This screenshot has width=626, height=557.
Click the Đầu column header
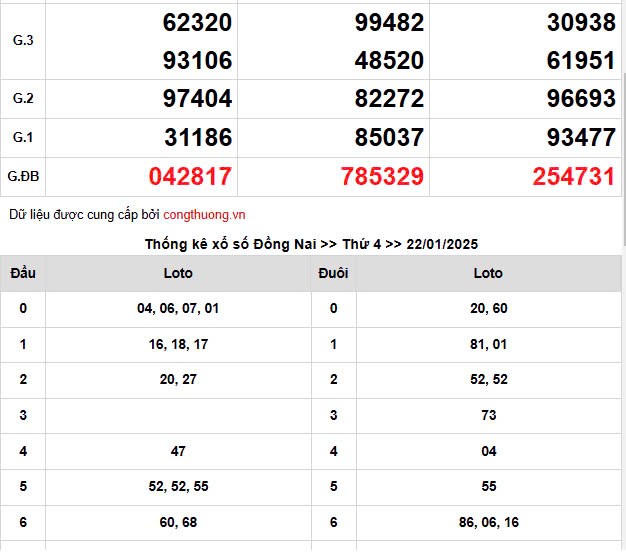coord(23,273)
